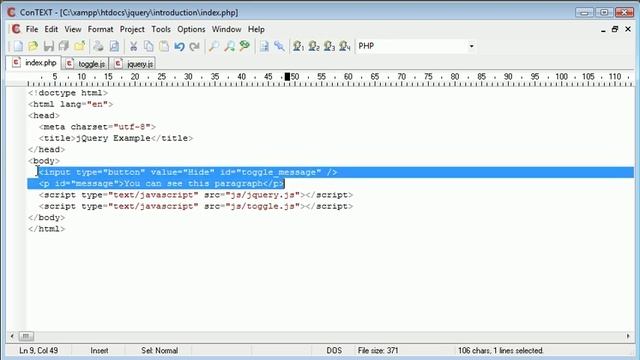Click the script line for js/toggle.js

(196, 207)
